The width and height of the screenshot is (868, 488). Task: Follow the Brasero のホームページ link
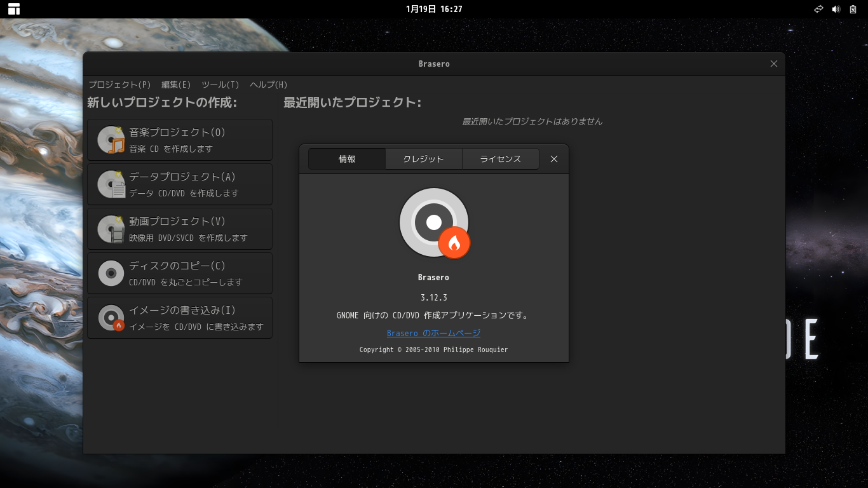434,333
